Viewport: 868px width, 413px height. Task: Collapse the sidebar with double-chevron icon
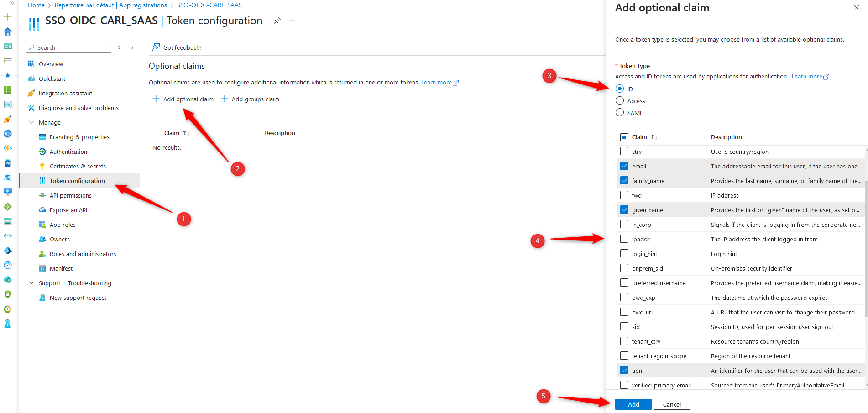pyautogui.click(x=132, y=47)
